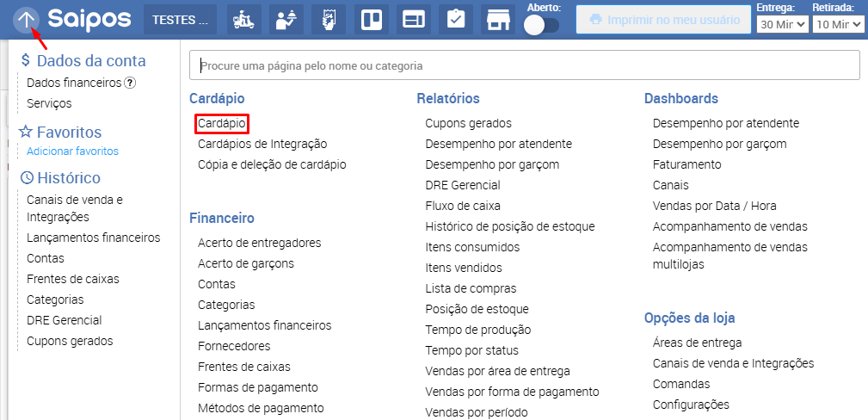Open Acerto de garçons
The image size is (868, 420).
(246, 263)
